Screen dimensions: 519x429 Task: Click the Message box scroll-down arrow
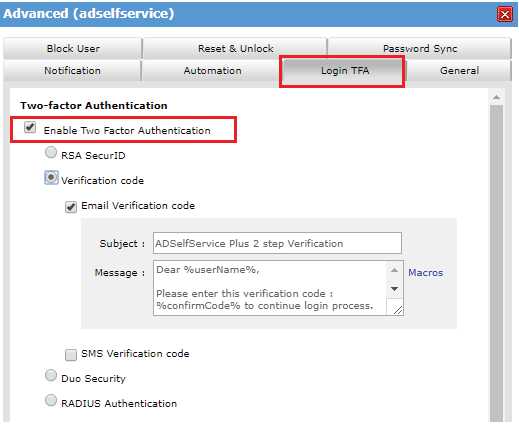(394, 289)
